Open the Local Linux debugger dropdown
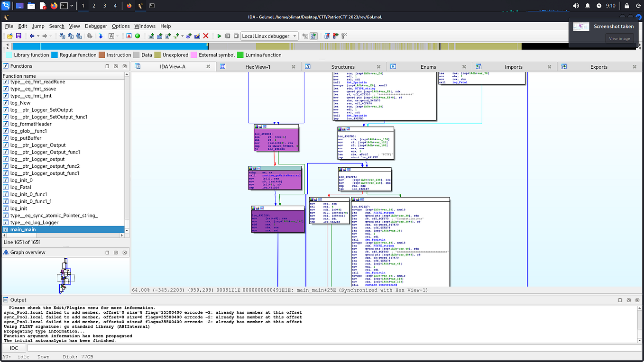Screen dimensions: 644x362 [294, 36]
